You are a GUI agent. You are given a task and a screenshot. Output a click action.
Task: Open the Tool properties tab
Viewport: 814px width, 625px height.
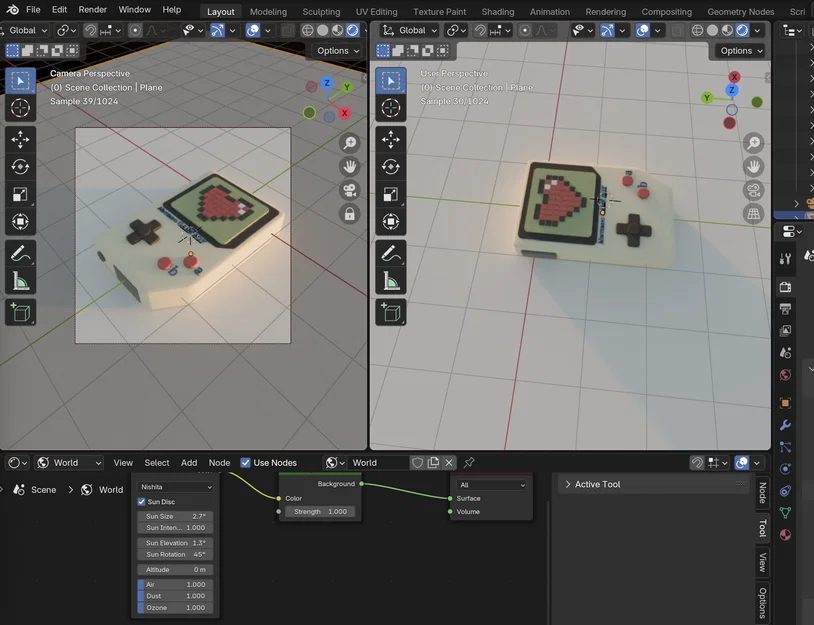click(785, 258)
